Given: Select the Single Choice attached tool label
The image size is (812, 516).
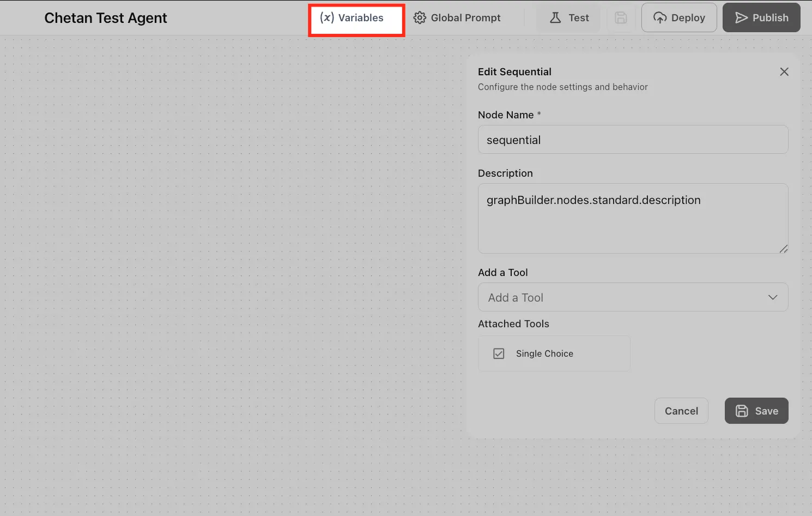Looking at the screenshot, I should (x=544, y=353).
